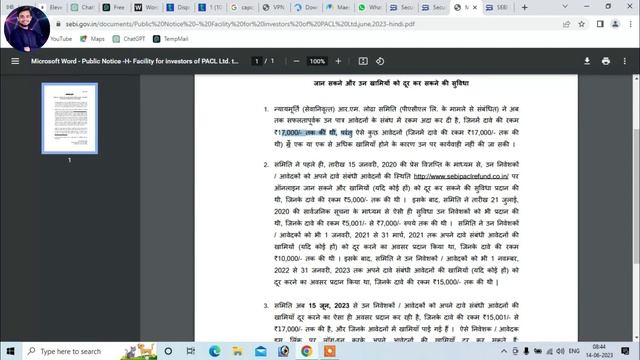The width and height of the screenshot is (640, 360).
Task: Switch to the VPN tab
Action: point(274,7)
